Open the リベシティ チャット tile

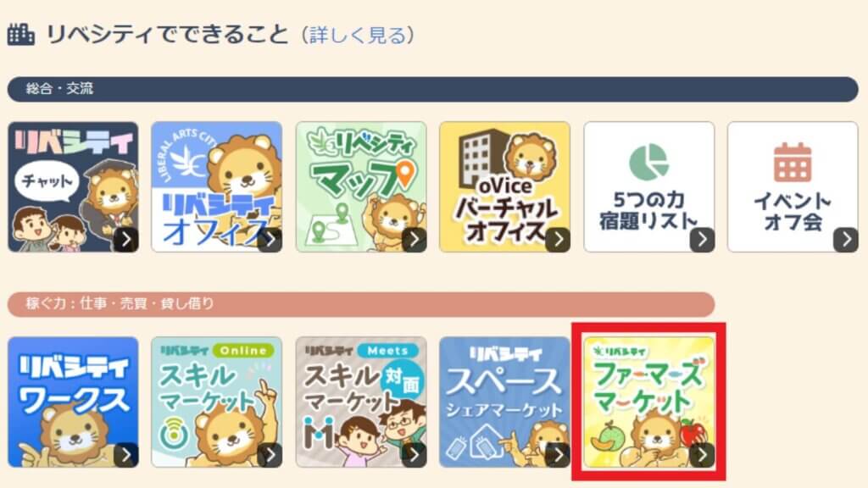click(x=73, y=187)
